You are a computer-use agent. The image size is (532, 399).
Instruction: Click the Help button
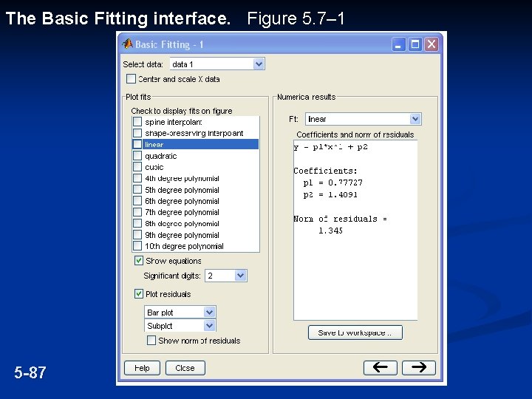click(x=142, y=368)
